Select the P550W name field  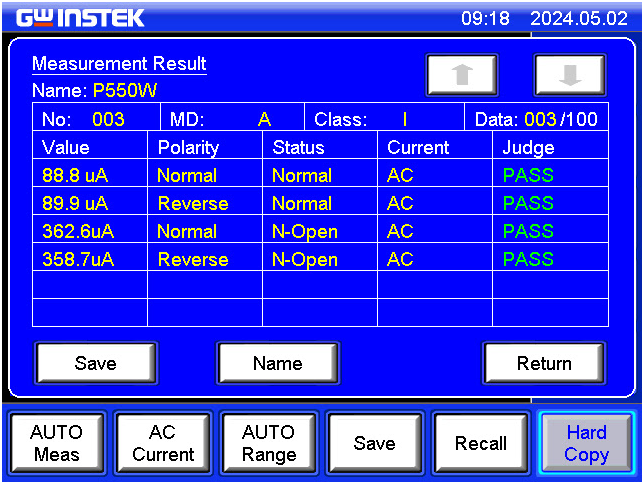(x=125, y=91)
